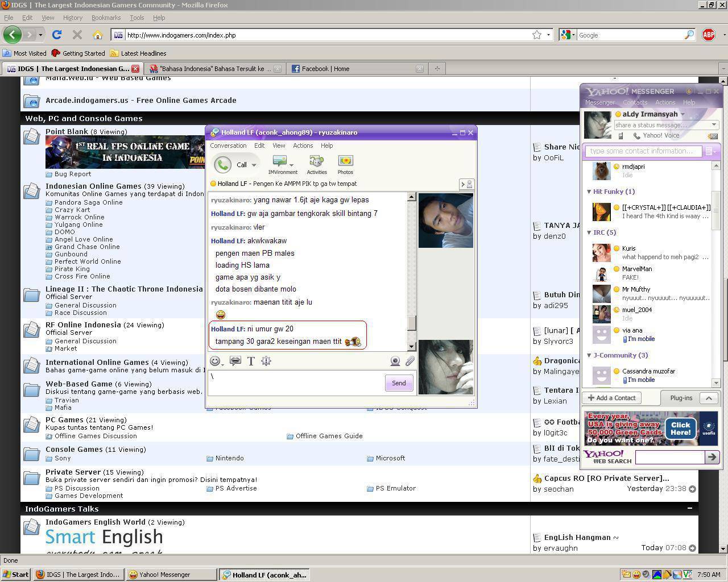Open the emoticon picker in chat
The width and height of the screenshot is (728, 582).
pos(215,361)
